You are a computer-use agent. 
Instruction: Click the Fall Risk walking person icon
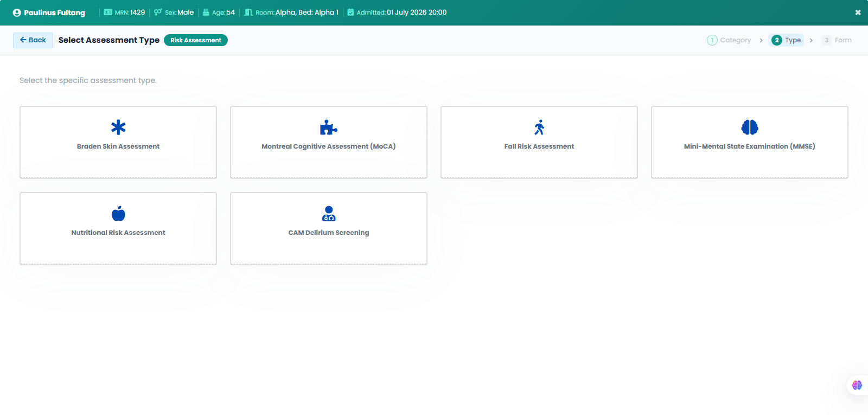pyautogui.click(x=539, y=127)
